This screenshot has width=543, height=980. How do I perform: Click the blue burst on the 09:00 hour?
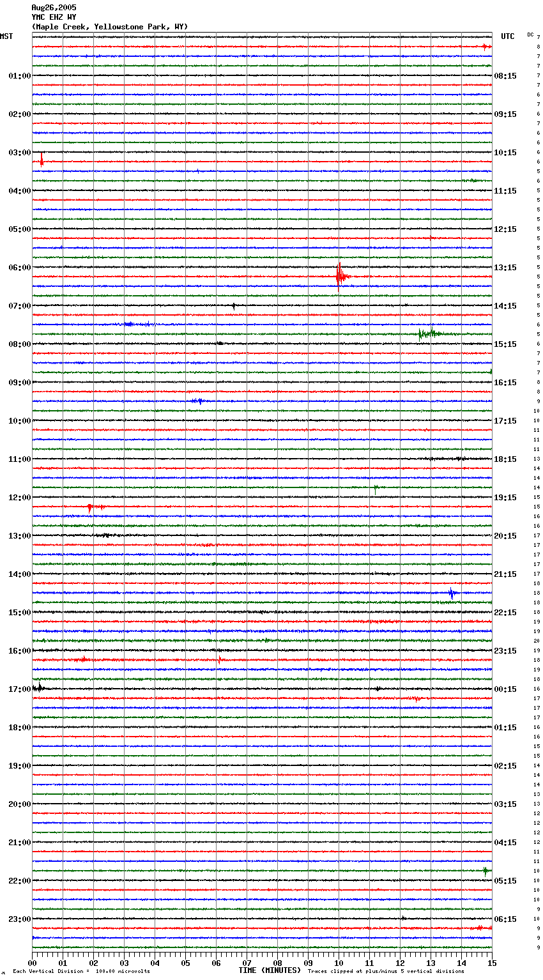(198, 401)
